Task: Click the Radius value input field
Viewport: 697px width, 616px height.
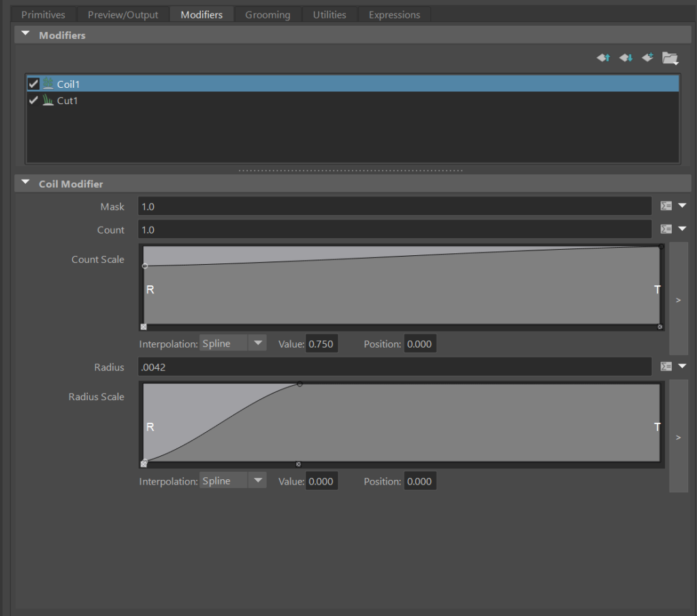Action: [x=394, y=367]
